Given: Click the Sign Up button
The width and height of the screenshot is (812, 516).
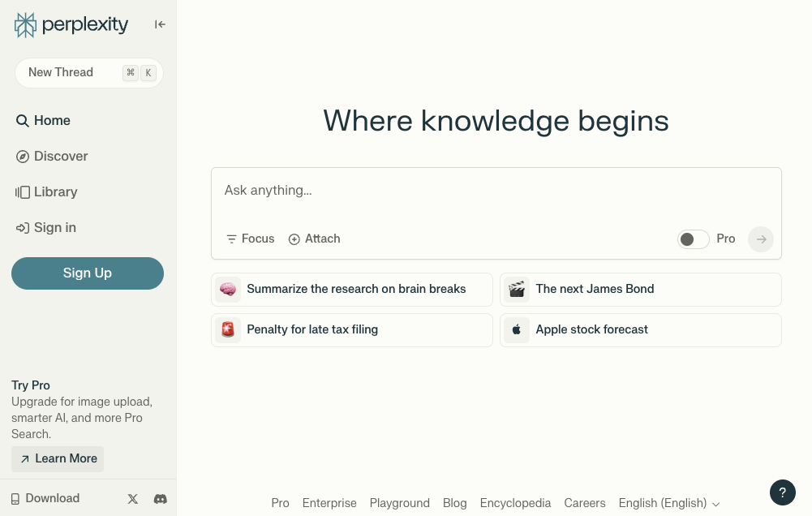Looking at the screenshot, I should 88,273.
